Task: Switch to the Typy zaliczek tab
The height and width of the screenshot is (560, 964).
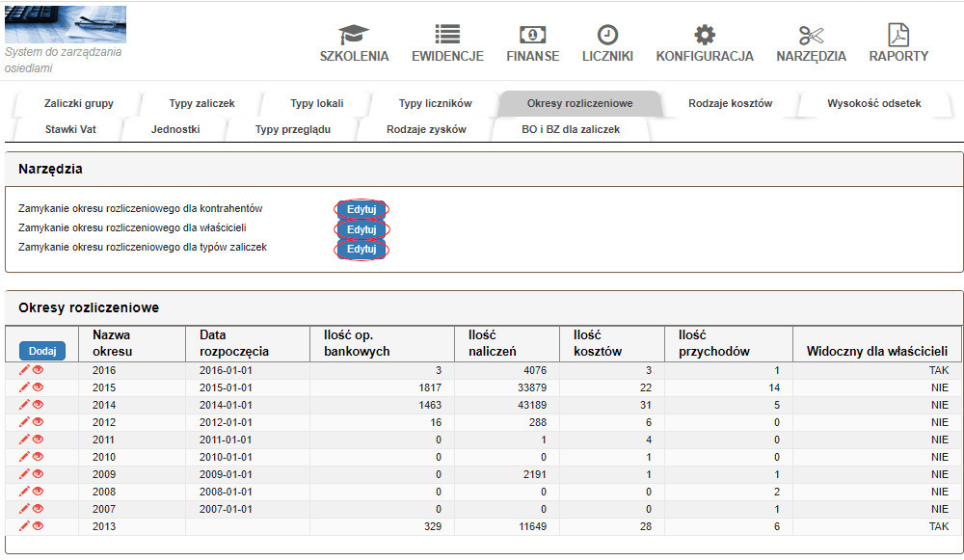Action: (x=201, y=103)
